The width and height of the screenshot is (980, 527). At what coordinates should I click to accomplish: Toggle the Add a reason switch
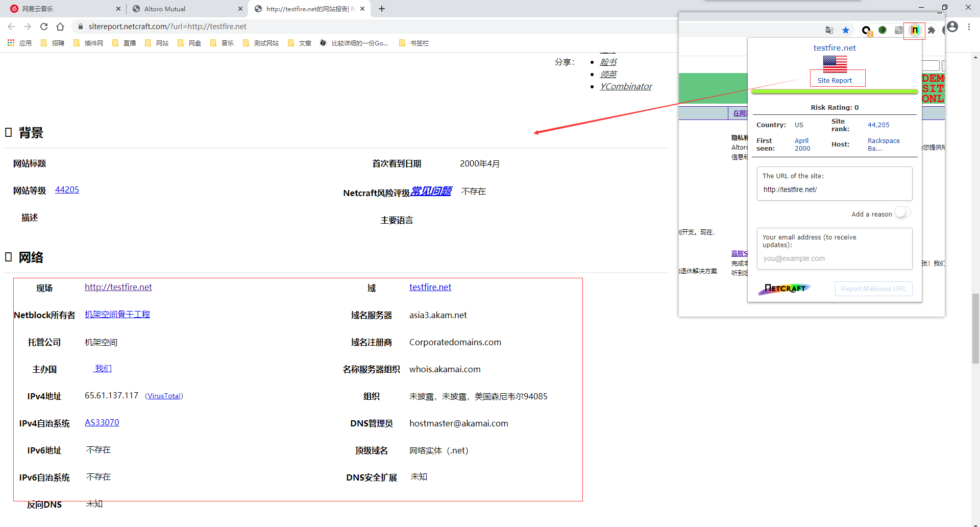[902, 212]
